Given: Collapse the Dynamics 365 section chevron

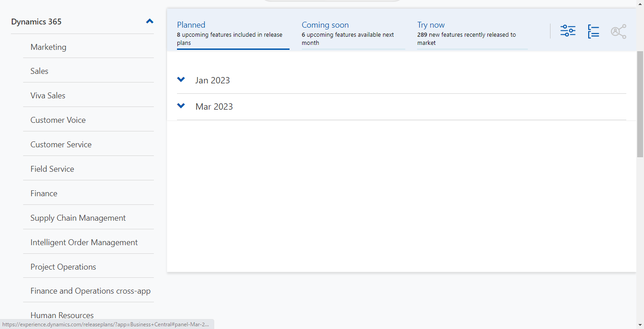Looking at the screenshot, I should tap(149, 21).
